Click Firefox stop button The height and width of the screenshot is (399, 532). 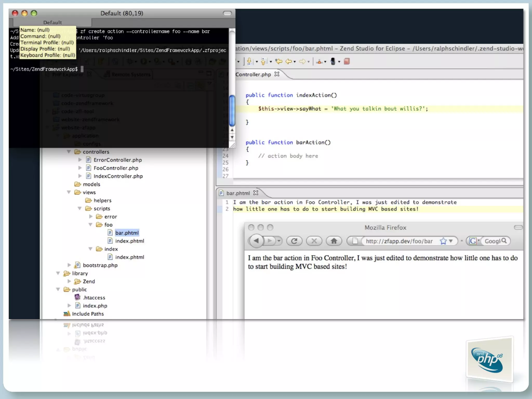314,241
